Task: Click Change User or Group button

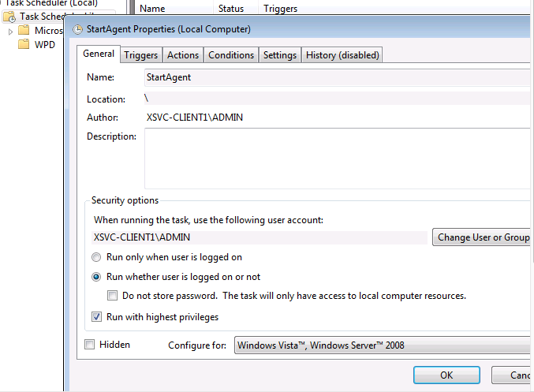Action: [482, 237]
